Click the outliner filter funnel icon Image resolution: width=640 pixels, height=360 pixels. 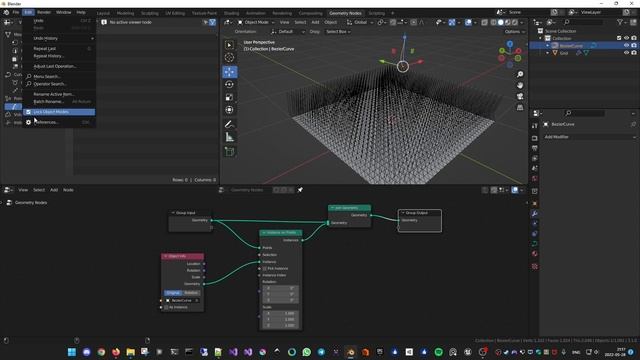click(620, 22)
